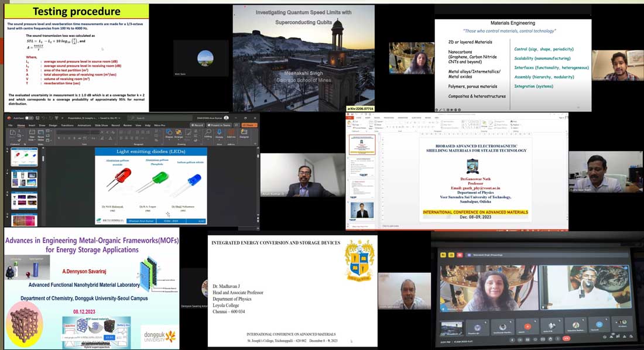Select the second slide thumbnail showing device screens

pos(24,180)
